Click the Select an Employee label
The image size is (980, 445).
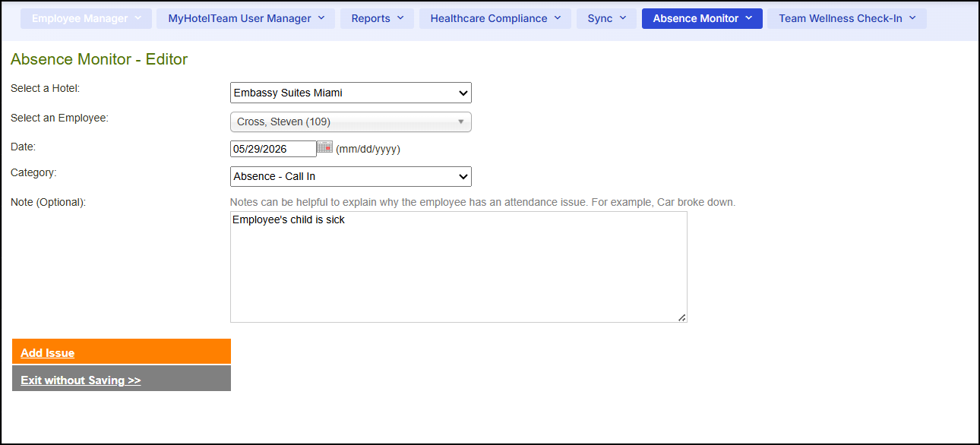tap(59, 118)
